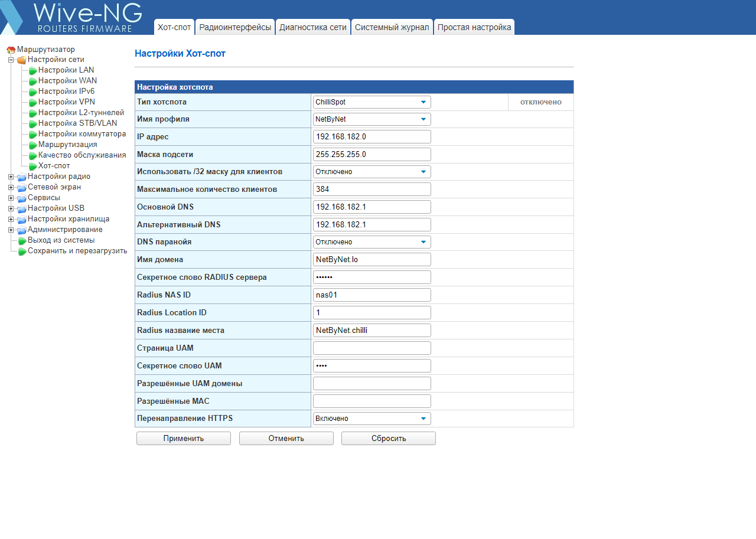
Task: Open the DNS паранойя dropdown
Action: tap(372, 242)
